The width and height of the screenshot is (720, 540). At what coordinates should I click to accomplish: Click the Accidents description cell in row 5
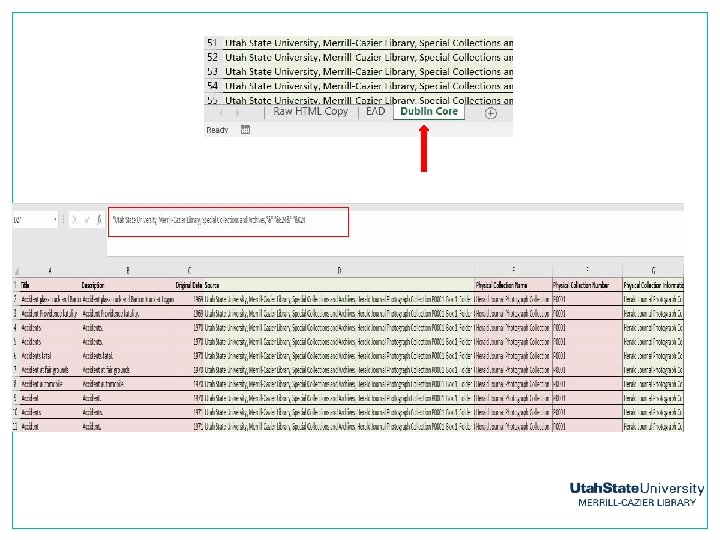128,342
